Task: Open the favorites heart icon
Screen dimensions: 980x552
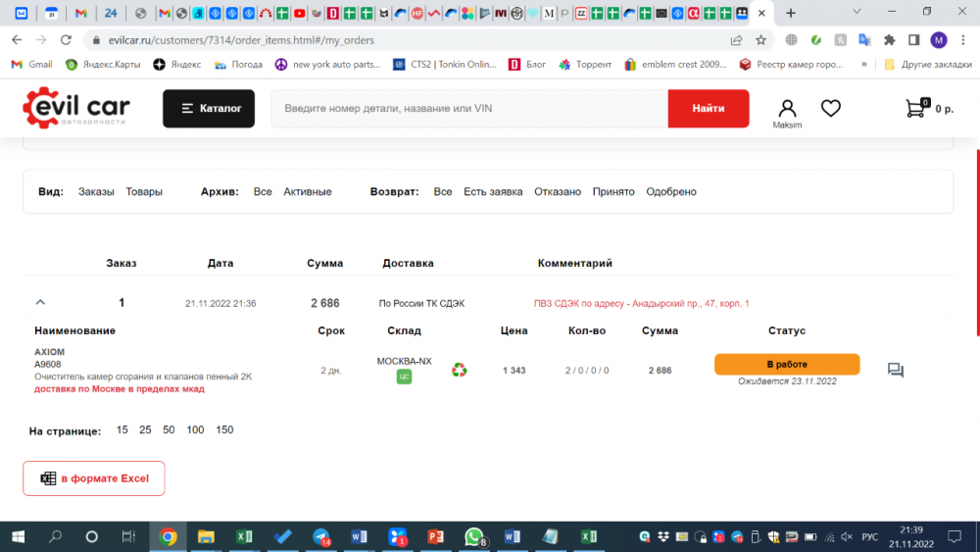Action: (831, 109)
